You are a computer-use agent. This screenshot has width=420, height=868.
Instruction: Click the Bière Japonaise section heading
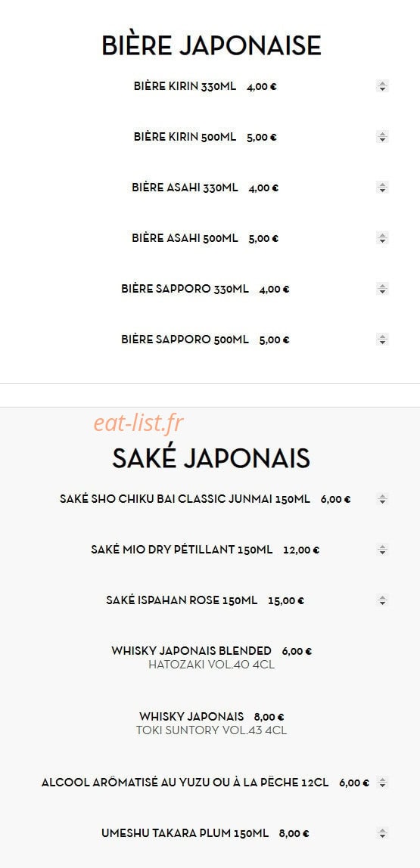[x=211, y=45]
